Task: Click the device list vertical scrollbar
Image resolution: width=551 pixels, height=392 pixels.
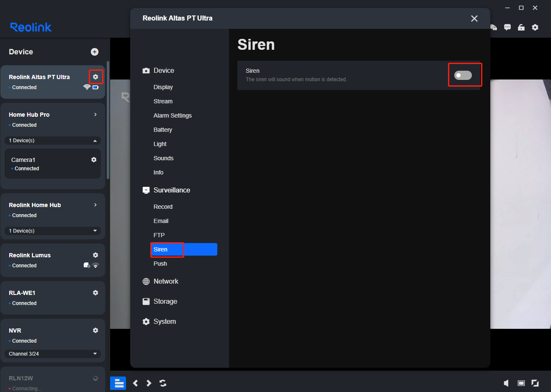Action: point(108,120)
